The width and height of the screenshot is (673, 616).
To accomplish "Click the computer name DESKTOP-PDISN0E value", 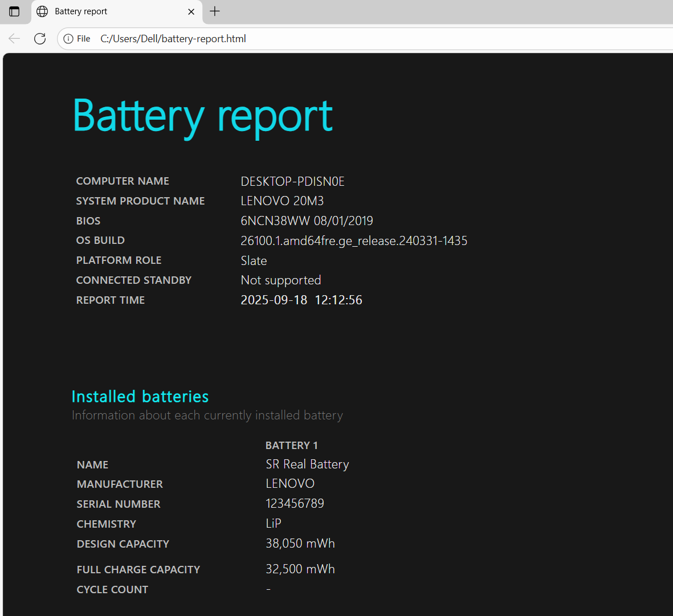I will (292, 181).
